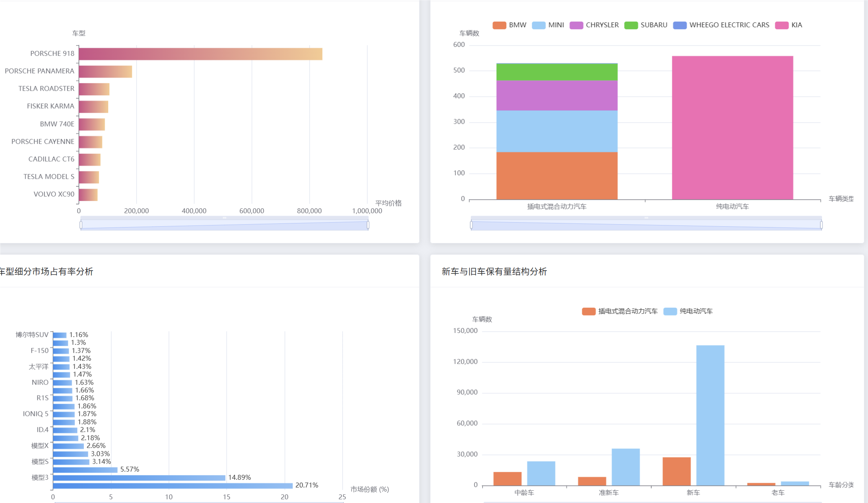The width and height of the screenshot is (868, 503).
Task: Click the 纯电动汽车 x-axis label
Action: coord(732,206)
